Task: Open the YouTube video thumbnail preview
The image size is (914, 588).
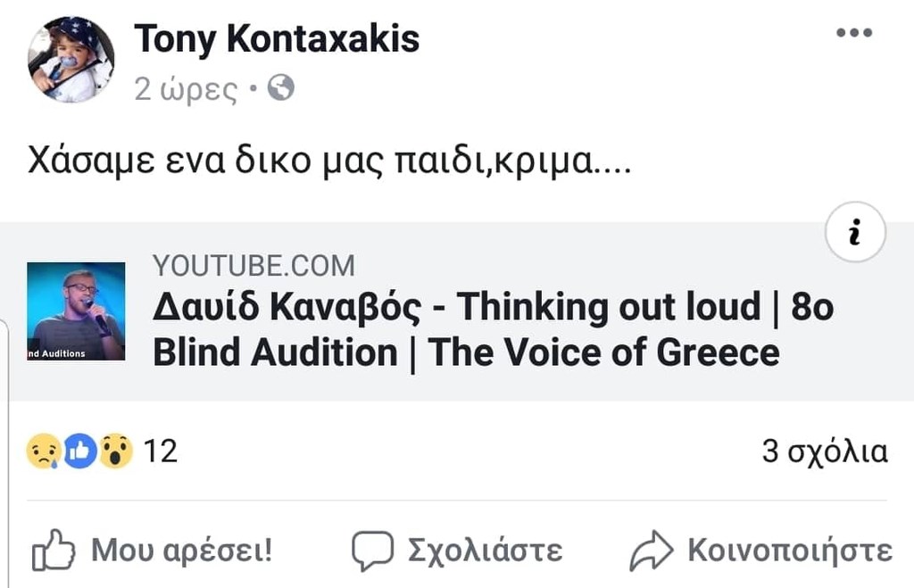Action: point(76,311)
